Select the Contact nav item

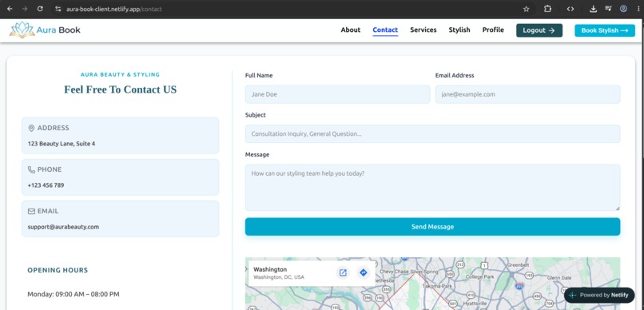coord(385,30)
